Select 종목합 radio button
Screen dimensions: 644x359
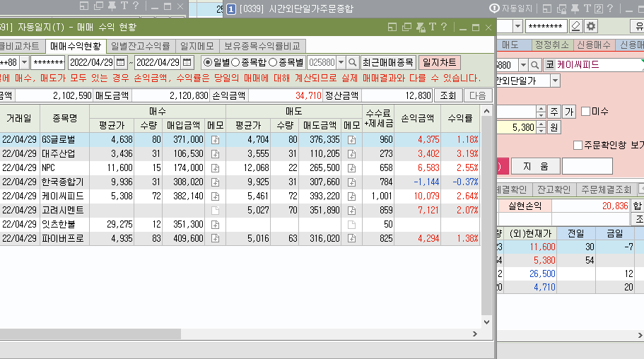click(235, 62)
